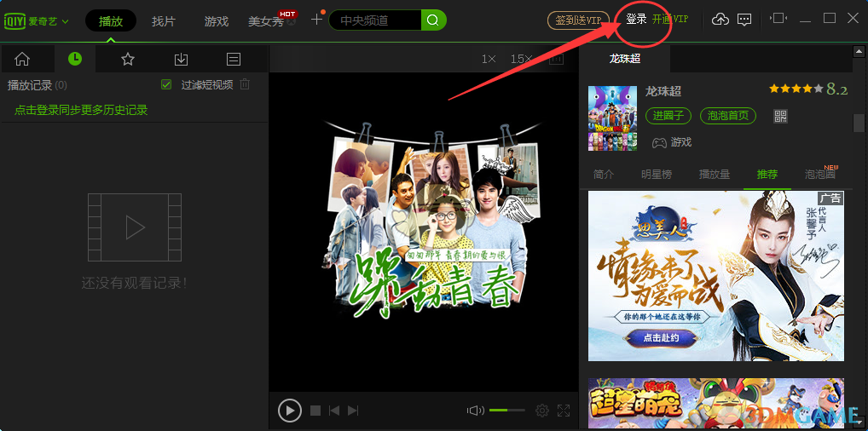Click the 签到送VIP button

pos(578,20)
